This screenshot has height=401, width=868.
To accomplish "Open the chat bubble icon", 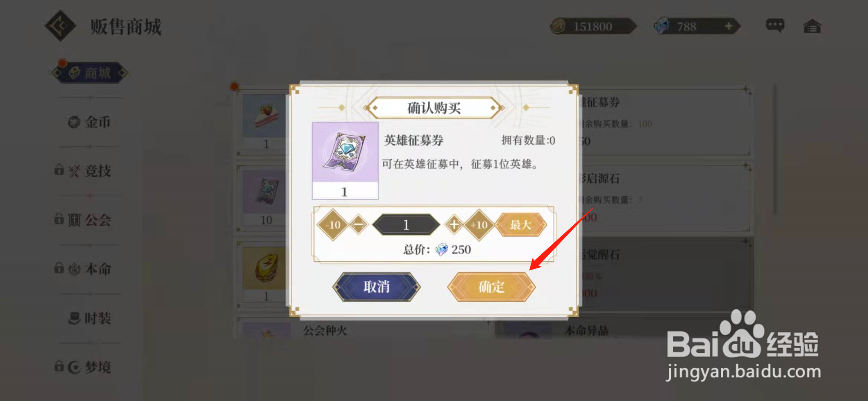I will [x=775, y=26].
